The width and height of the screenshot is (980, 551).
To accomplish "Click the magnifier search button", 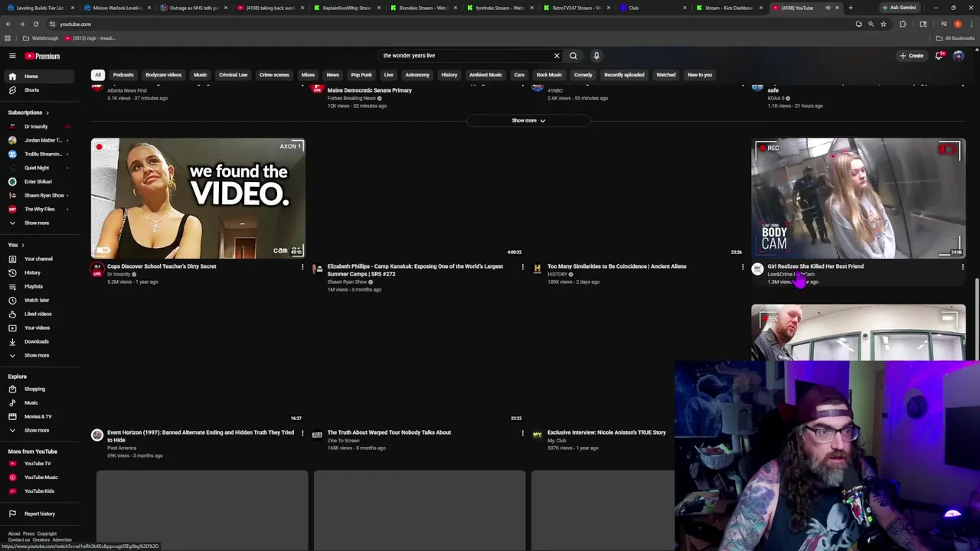I will (x=573, y=56).
